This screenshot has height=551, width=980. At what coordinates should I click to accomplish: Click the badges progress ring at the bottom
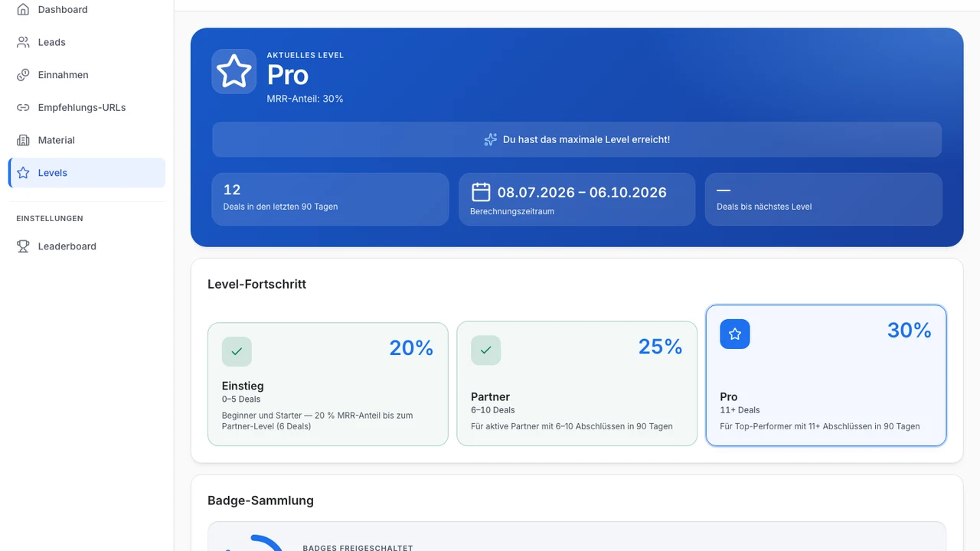pyautogui.click(x=253, y=543)
